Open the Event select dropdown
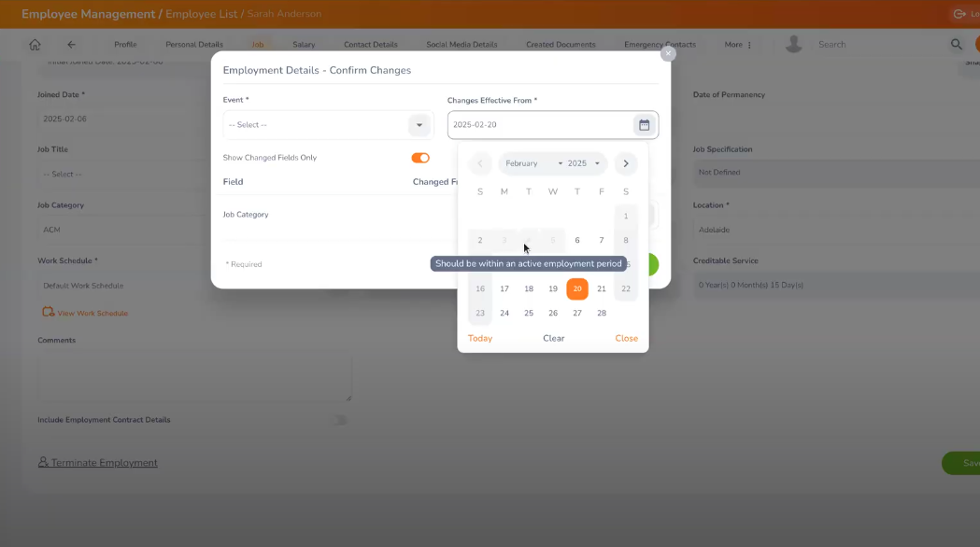Image resolution: width=980 pixels, height=547 pixels. pos(328,125)
